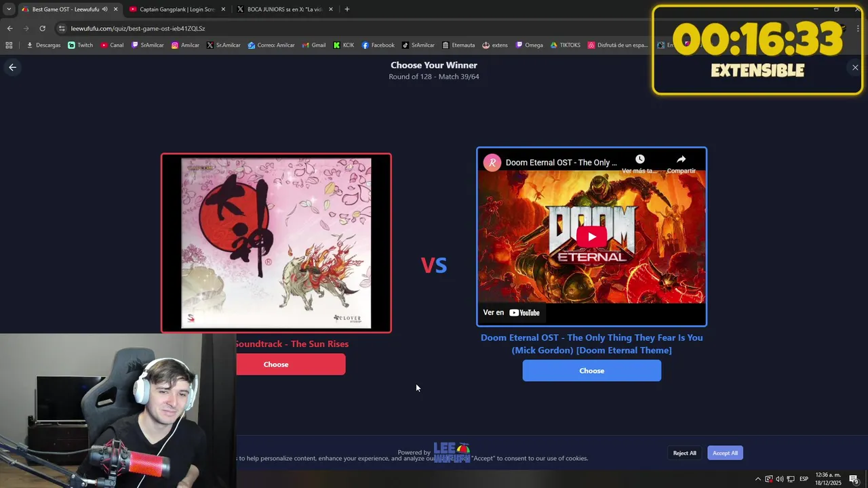Mute the Best Game OST tab audio icon
The image size is (868, 488).
104,9
